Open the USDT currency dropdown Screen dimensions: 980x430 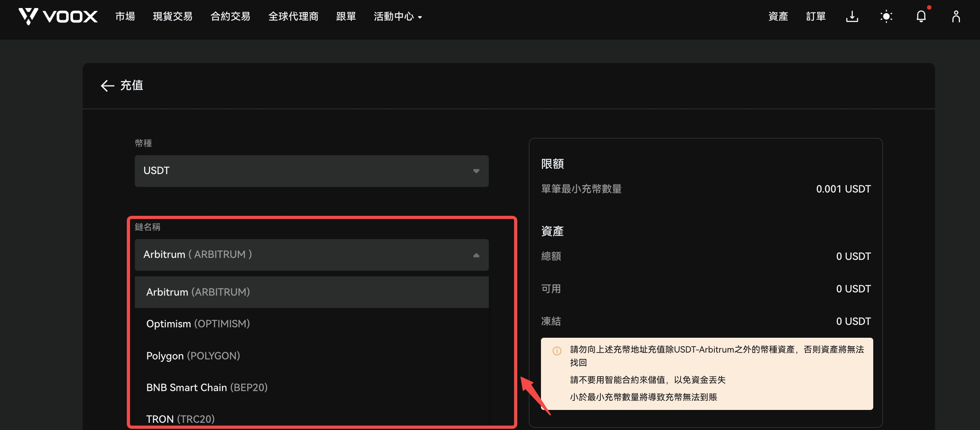[x=311, y=171]
